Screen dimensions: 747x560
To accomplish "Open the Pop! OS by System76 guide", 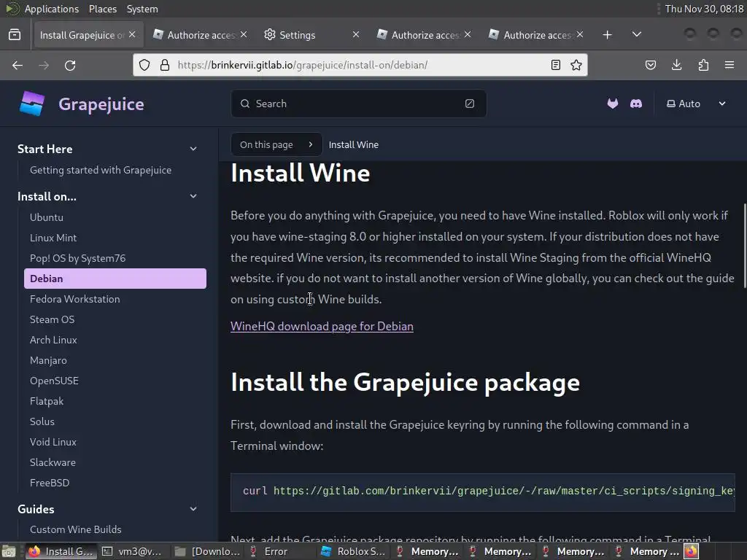I will click(x=77, y=258).
